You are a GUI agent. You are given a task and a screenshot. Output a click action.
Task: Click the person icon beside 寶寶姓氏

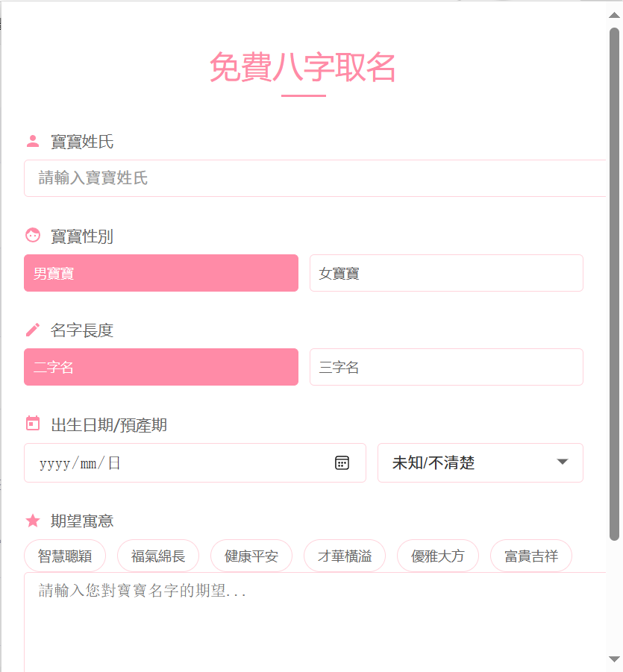[32, 139]
